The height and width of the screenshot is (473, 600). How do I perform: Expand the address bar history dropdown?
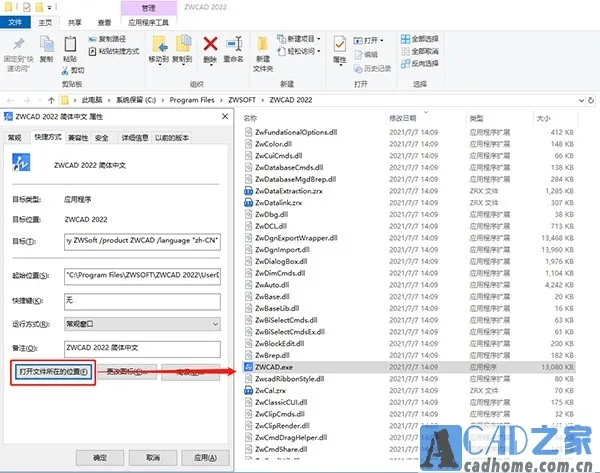581,100
